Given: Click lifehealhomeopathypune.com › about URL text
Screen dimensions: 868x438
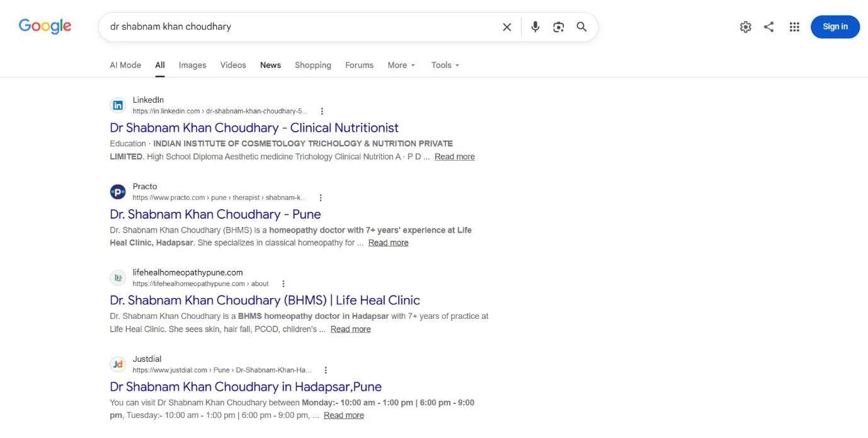Looking at the screenshot, I should (200, 284).
